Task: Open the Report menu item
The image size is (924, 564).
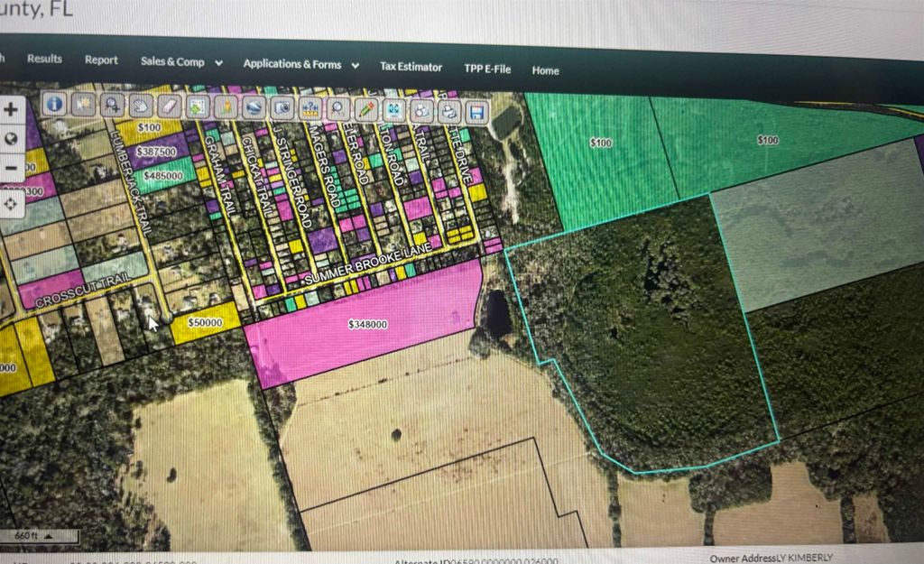Action: pyautogui.click(x=100, y=60)
